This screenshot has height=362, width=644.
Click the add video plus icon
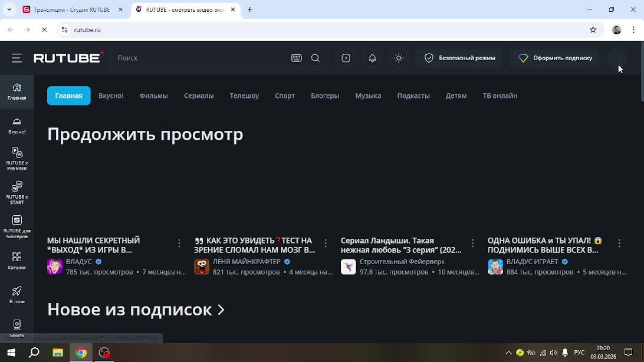point(346,58)
